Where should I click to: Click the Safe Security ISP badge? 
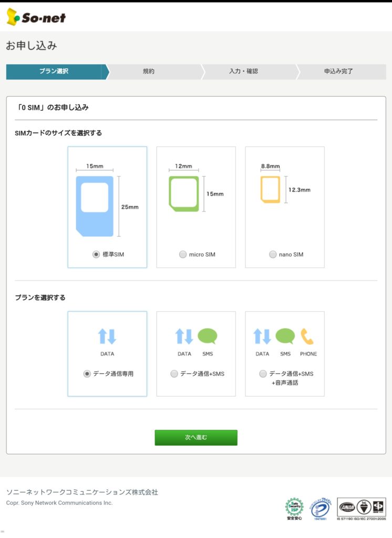294,509
